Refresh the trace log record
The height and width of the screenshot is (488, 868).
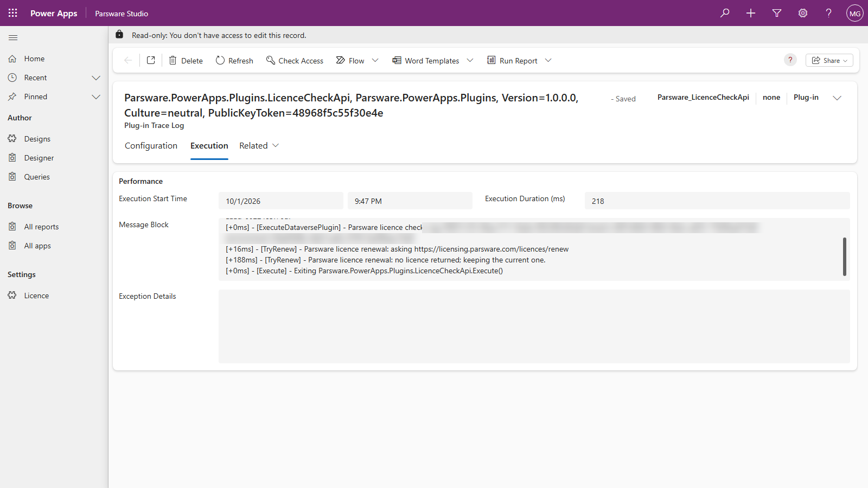(234, 60)
